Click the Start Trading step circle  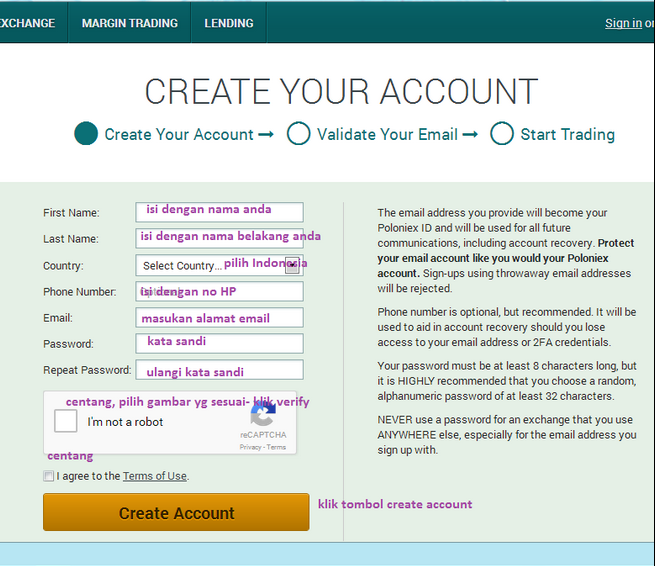tap(502, 133)
